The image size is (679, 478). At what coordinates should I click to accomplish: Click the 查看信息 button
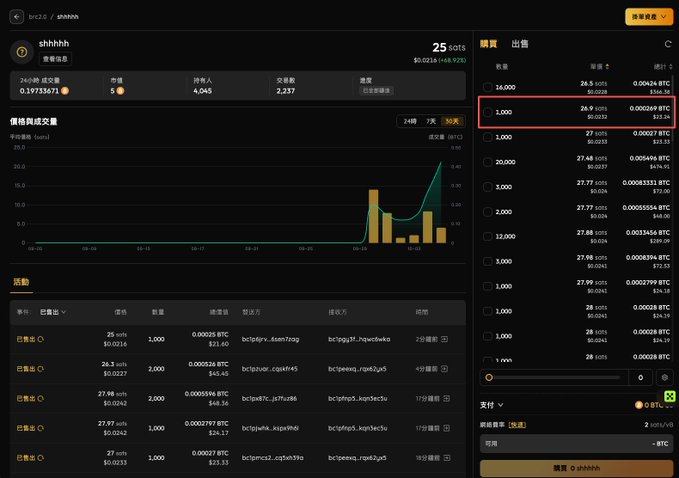click(55, 59)
